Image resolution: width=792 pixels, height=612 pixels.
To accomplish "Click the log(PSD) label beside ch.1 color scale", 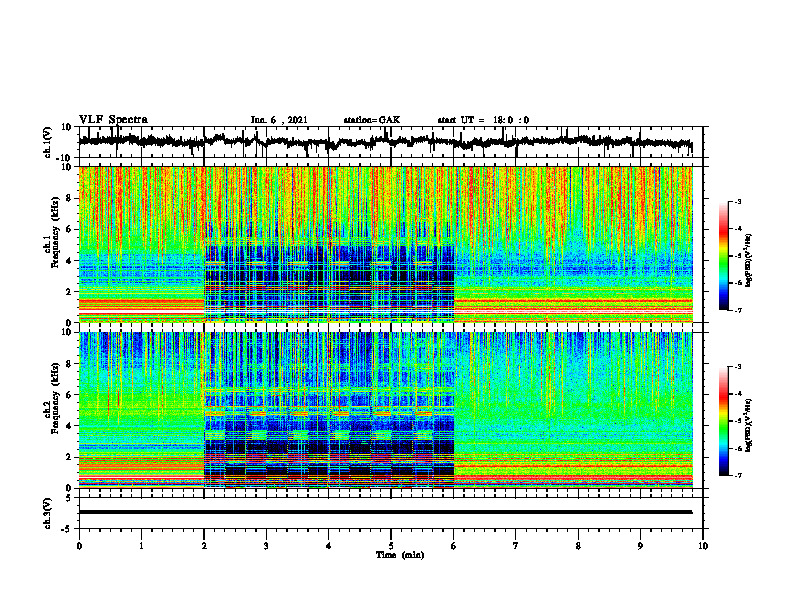I will [749, 261].
